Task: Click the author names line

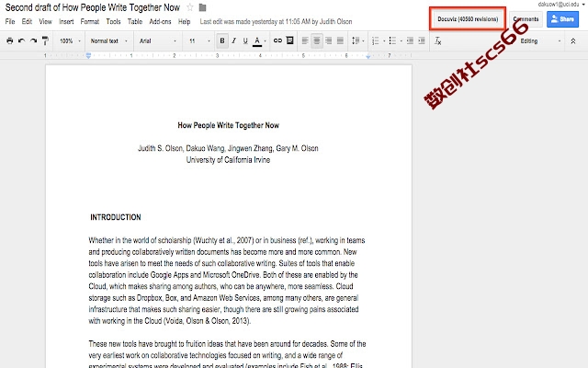Action: 228,148
